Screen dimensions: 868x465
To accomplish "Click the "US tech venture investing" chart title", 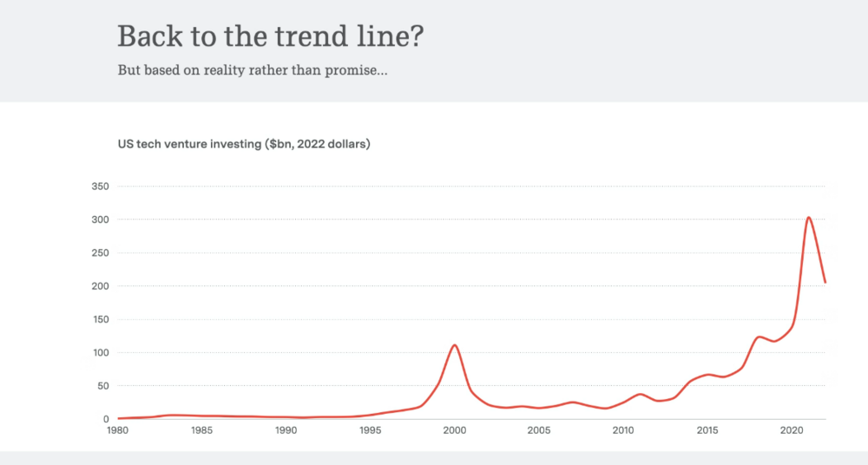I will [244, 144].
